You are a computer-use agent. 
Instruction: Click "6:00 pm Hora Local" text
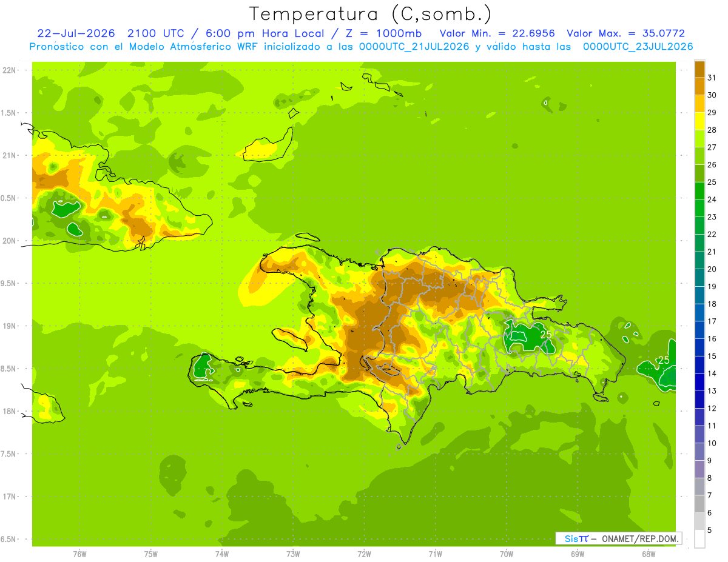[x=265, y=33]
